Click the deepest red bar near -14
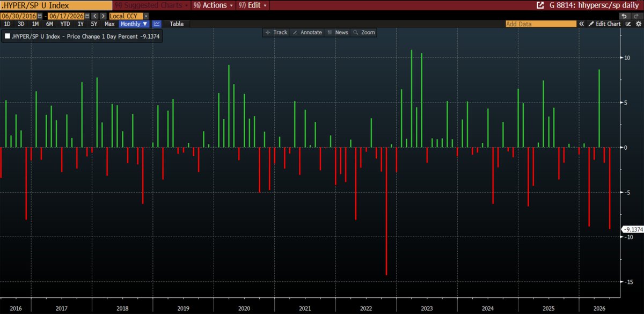 [386, 211]
